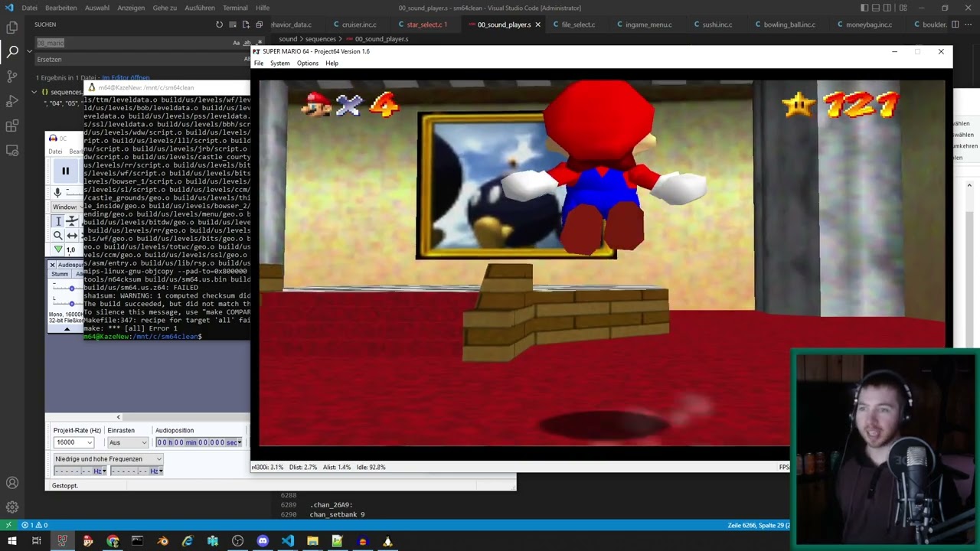
Task: Open new search editor icon
Action: coord(246,24)
